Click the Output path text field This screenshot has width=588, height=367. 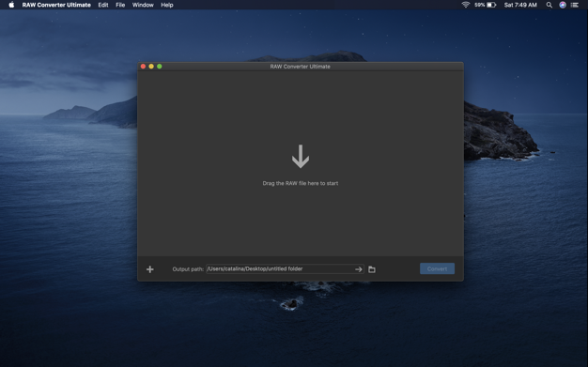coord(285,268)
